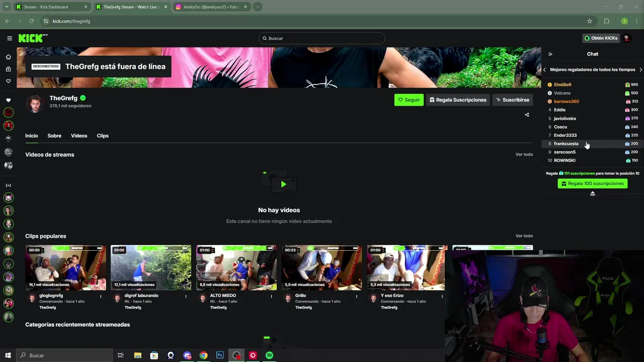
Task: Click Ver todo for Clips populares
Action: coord(524,236)
